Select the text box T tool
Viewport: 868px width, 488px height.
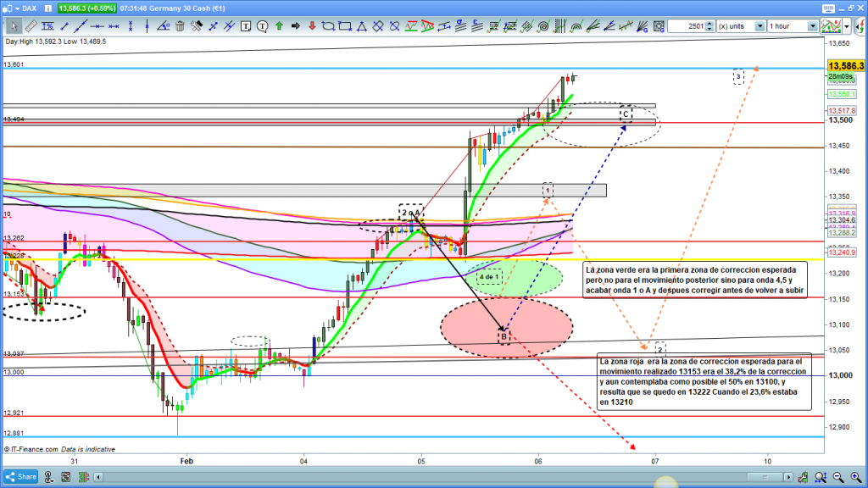tap(245, 26)
